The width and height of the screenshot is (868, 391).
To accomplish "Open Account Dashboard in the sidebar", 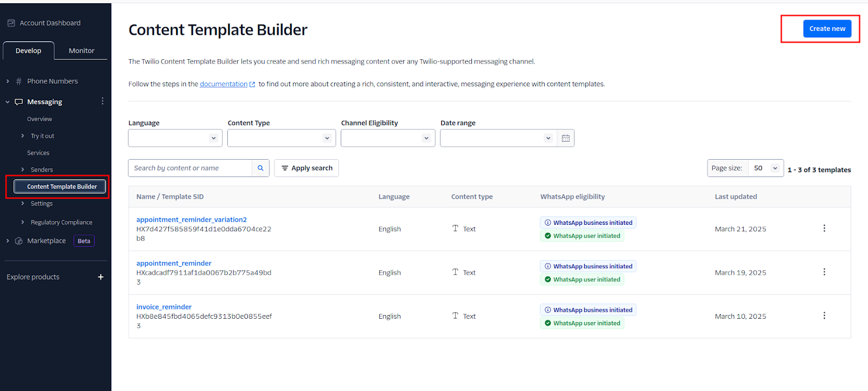I will (50, 23).
